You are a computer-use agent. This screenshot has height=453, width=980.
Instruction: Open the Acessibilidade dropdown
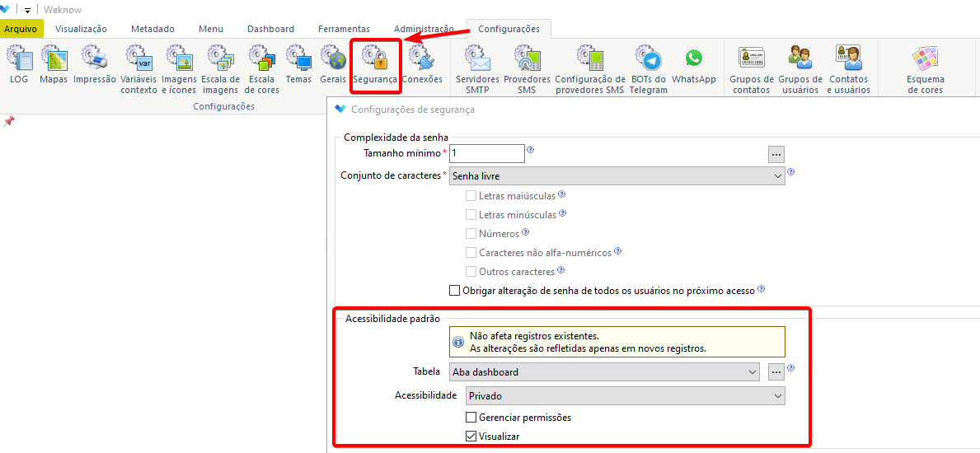626,395
